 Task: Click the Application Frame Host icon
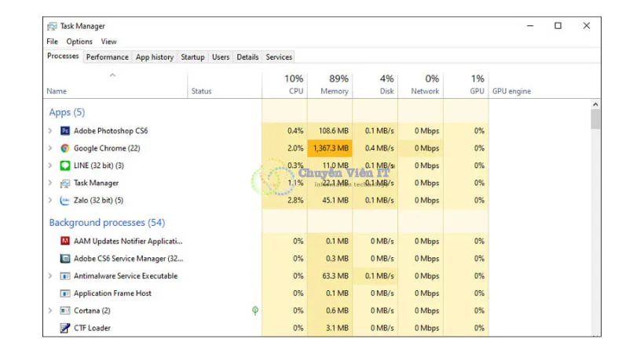coord(65,293)
